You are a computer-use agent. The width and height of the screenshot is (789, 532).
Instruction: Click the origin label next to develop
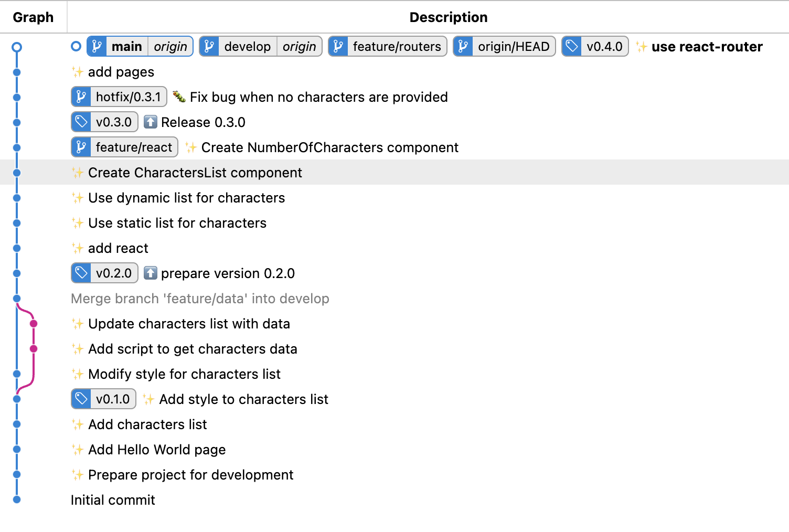coord(299,47)
